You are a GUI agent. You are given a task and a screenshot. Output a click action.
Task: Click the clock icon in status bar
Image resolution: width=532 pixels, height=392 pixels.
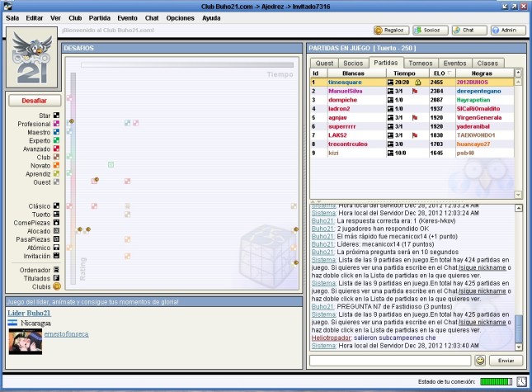point(521,382)
